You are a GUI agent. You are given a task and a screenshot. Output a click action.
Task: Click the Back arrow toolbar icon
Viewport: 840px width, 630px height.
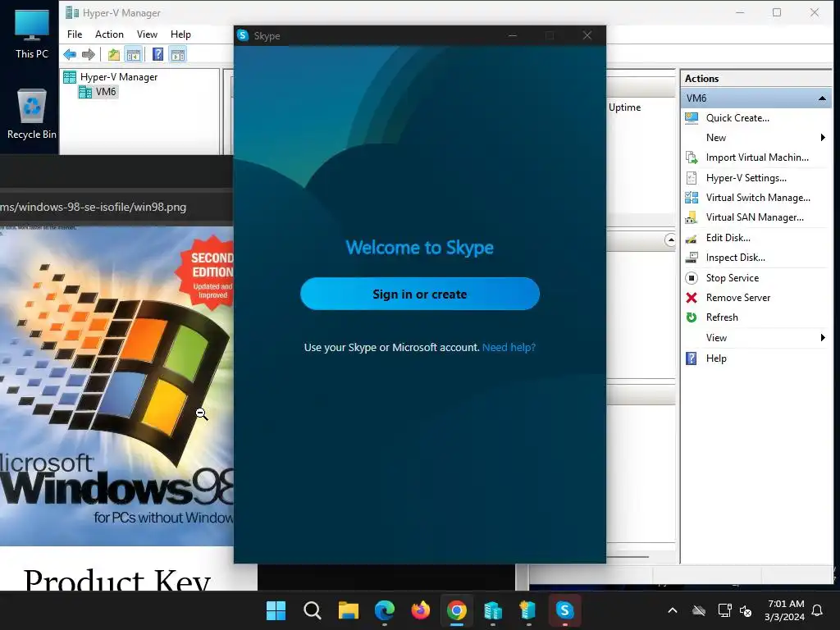click(x=70, y=54)
